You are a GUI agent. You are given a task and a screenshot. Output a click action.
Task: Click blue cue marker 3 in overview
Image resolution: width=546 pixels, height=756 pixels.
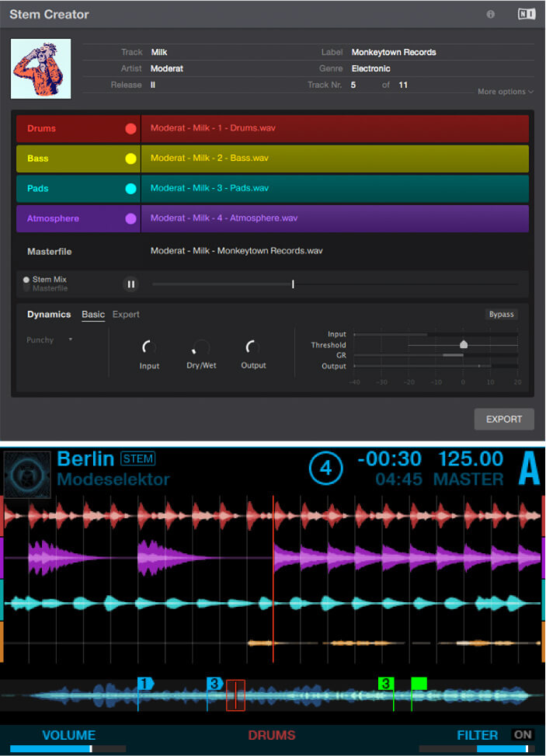pos(214,684)
